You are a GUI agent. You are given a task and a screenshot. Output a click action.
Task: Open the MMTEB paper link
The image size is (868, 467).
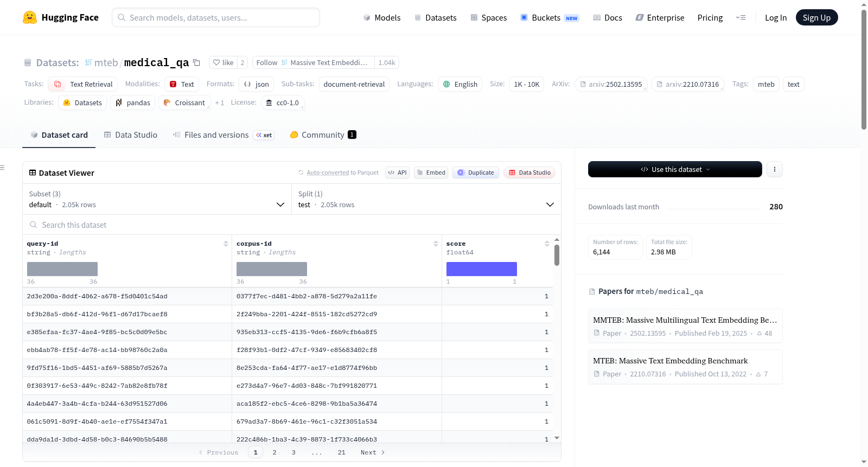point(685,320)
